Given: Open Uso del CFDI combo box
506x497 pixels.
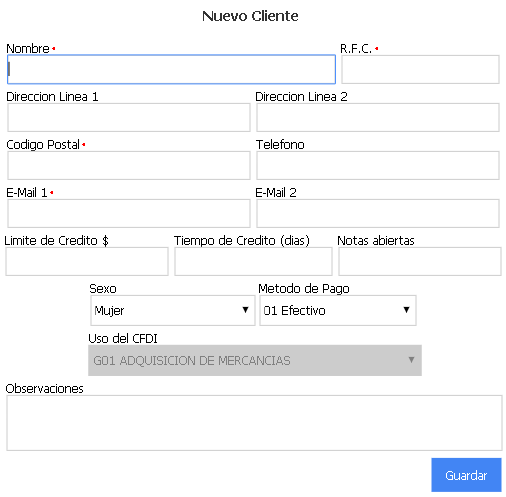Looking at the screenshot, I should point(255,360).
